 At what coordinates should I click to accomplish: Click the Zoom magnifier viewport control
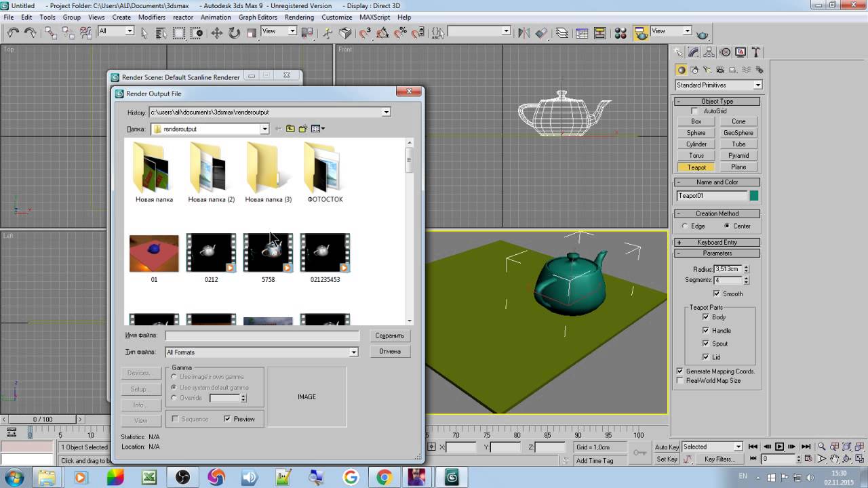822,447
